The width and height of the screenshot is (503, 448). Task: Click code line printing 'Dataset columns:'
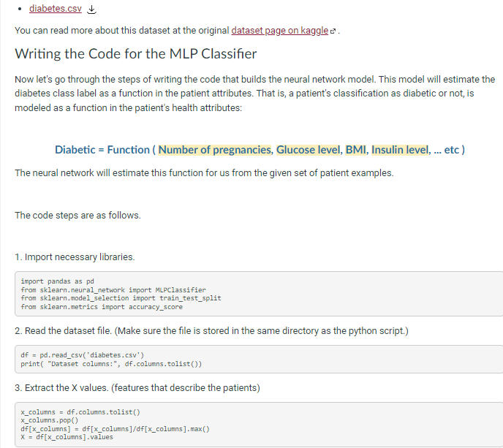pyautogui.click(x=111, y=364)
